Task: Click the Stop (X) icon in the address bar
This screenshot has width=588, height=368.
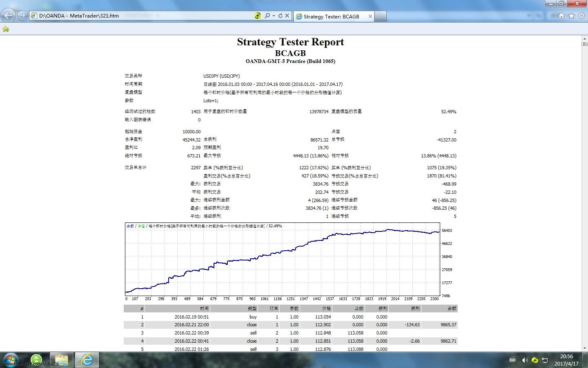Action: click(x=287, y=16)
